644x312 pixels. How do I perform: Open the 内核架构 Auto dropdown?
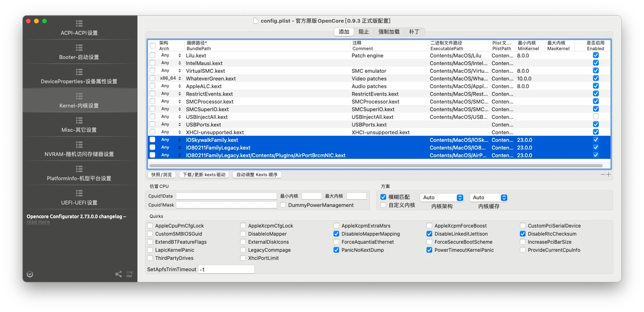click(441, 198)
